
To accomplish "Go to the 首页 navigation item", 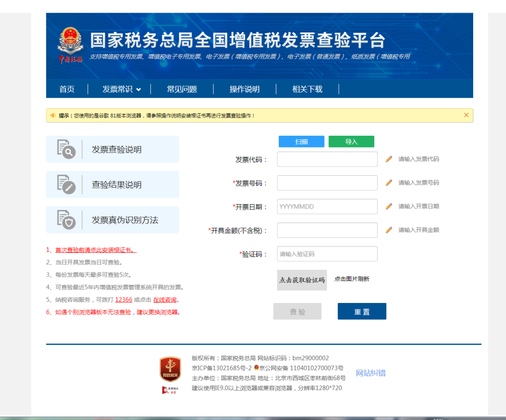I will [67, 89].
